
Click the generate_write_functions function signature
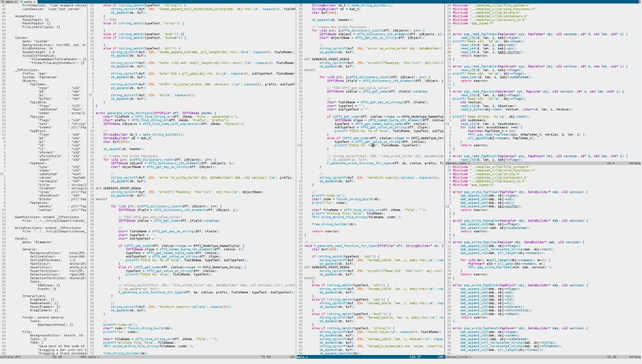point(155,113)
